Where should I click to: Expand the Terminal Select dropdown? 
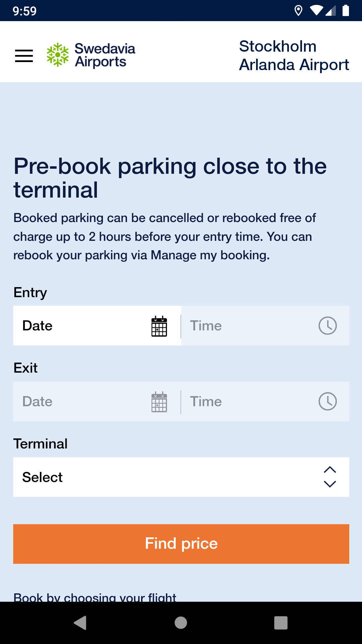click(x=168, y=477)
